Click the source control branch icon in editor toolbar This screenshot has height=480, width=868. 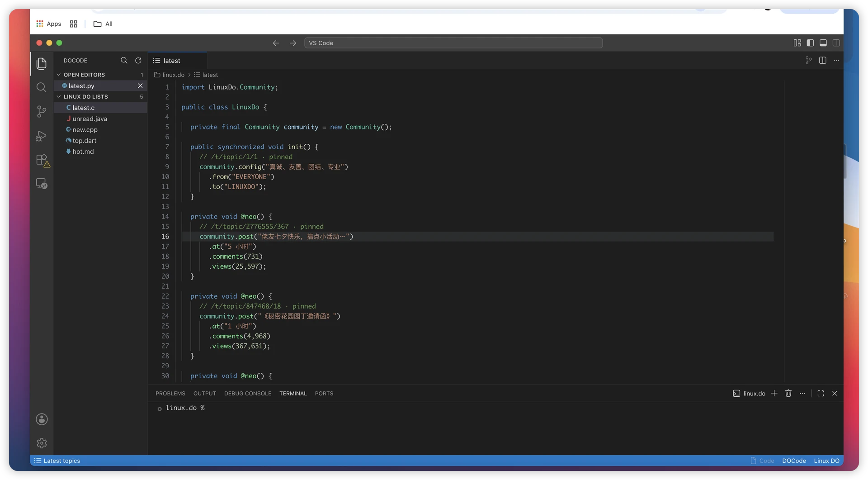point(808,61)
